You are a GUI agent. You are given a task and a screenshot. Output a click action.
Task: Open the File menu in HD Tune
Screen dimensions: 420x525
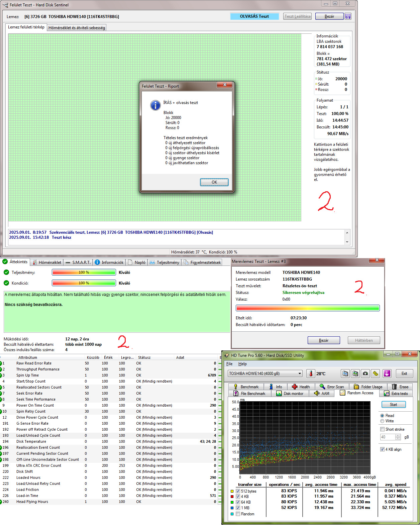[x=229, y=364]
